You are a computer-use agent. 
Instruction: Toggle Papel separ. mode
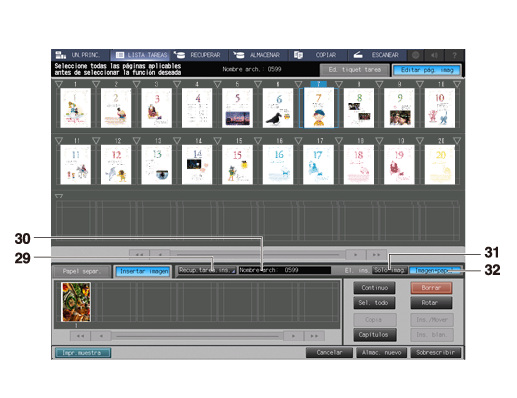(82, 271)
